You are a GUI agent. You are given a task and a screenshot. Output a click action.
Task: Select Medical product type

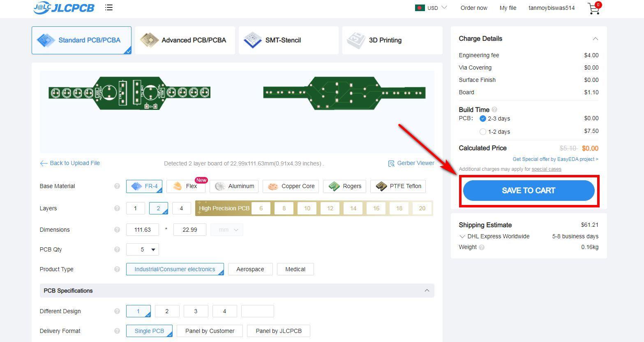[x=295, y=269]
